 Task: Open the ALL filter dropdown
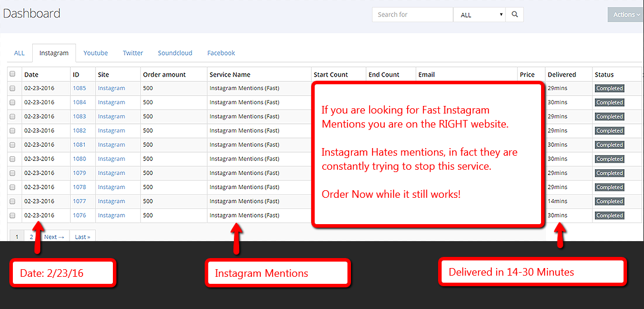point(482,15)
